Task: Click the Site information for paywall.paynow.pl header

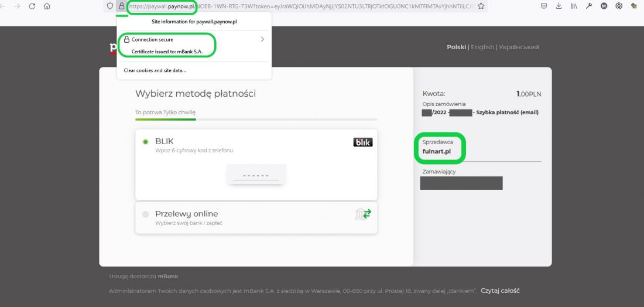Action: tap(194, 22)
